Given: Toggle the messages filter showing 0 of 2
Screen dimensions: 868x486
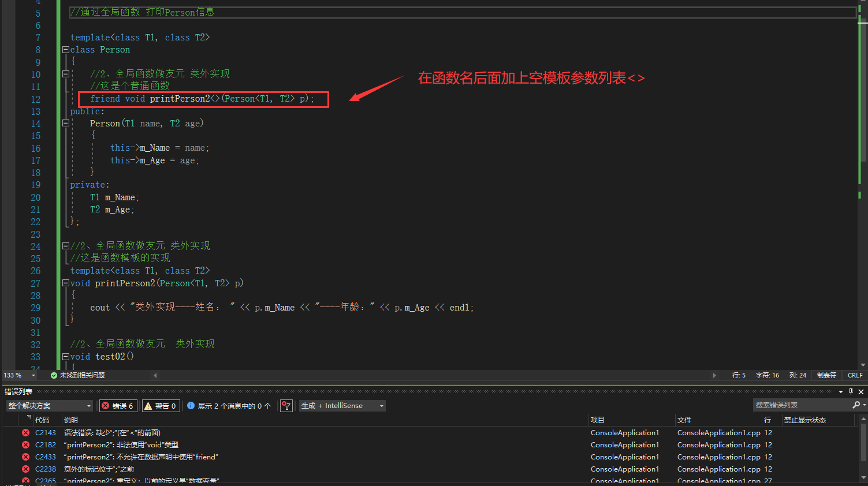Looking at the screenshot, I should pyautogui.click(x=229, y=406).
